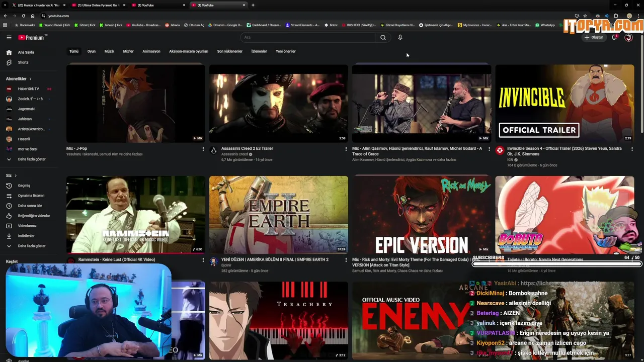Select the Müzik filter chip
Screen dimensions: 644x362
click(x=109, y=51)
